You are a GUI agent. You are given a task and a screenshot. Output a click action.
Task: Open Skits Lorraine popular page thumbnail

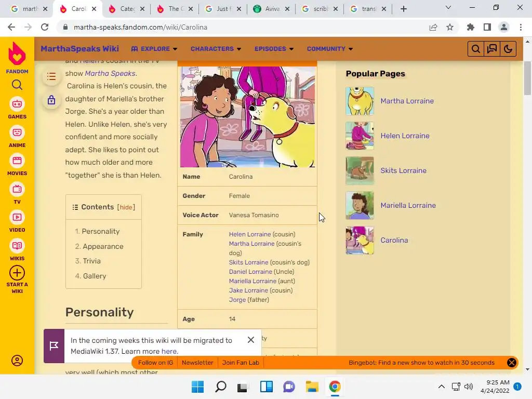[x=360, y=170]
